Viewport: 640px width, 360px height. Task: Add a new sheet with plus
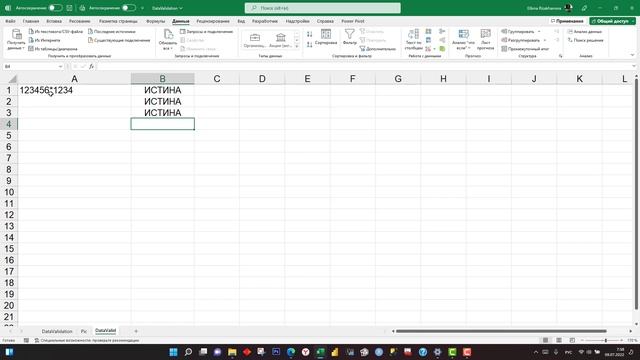coord(136,331)
